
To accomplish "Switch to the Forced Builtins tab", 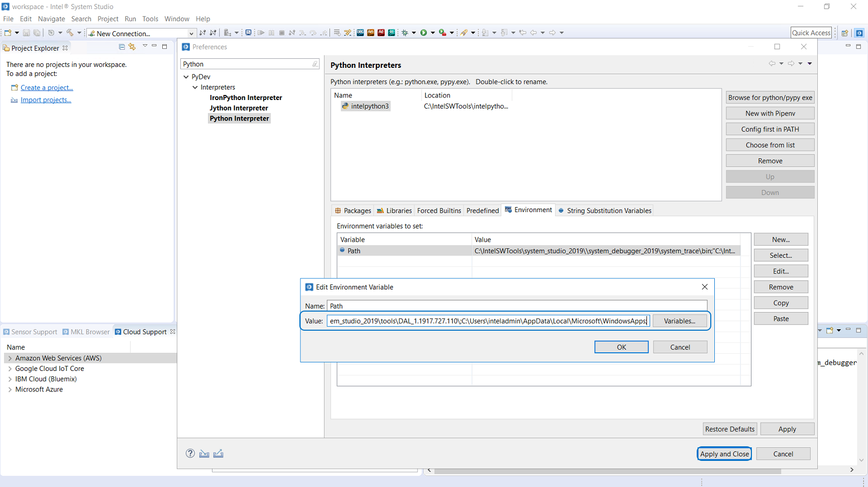I will [x=439, y=211].
